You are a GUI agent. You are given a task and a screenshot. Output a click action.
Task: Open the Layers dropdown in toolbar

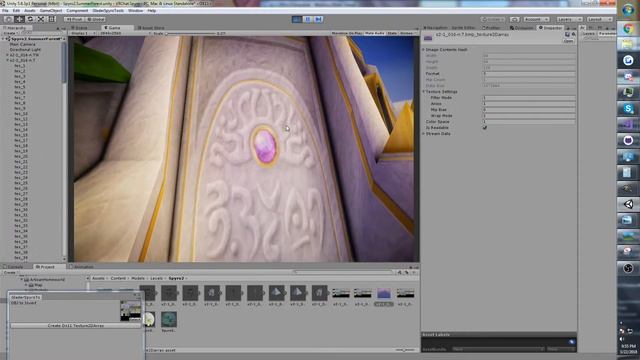point(569,19)
